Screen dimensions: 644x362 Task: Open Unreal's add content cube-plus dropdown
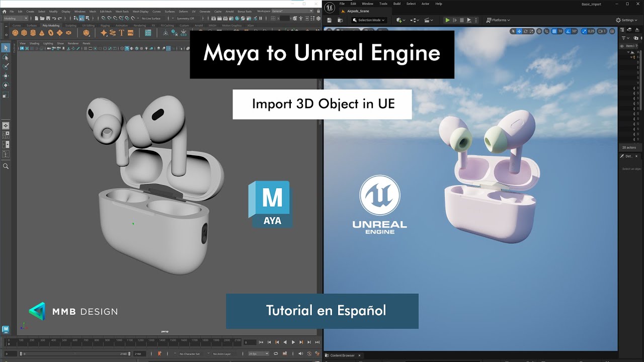click(x=400, y=20)
